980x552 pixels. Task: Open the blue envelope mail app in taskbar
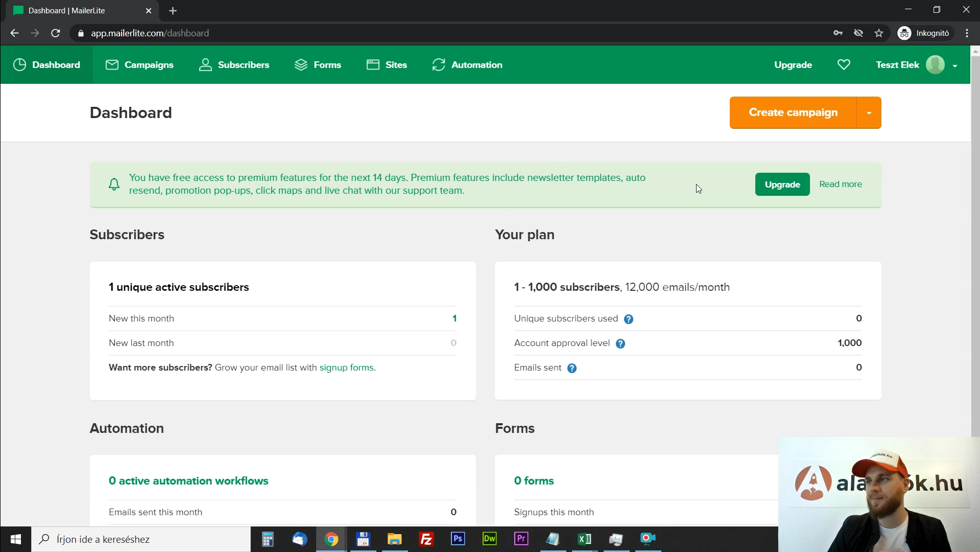click(299, 539)
